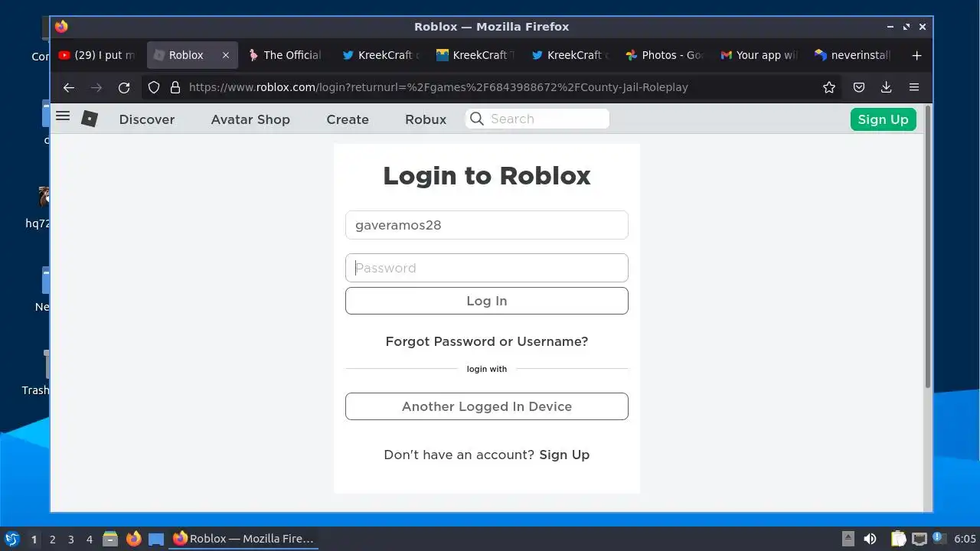The image size is (980, 551).
Task: Focus the Password field
Action: (487, 268)
